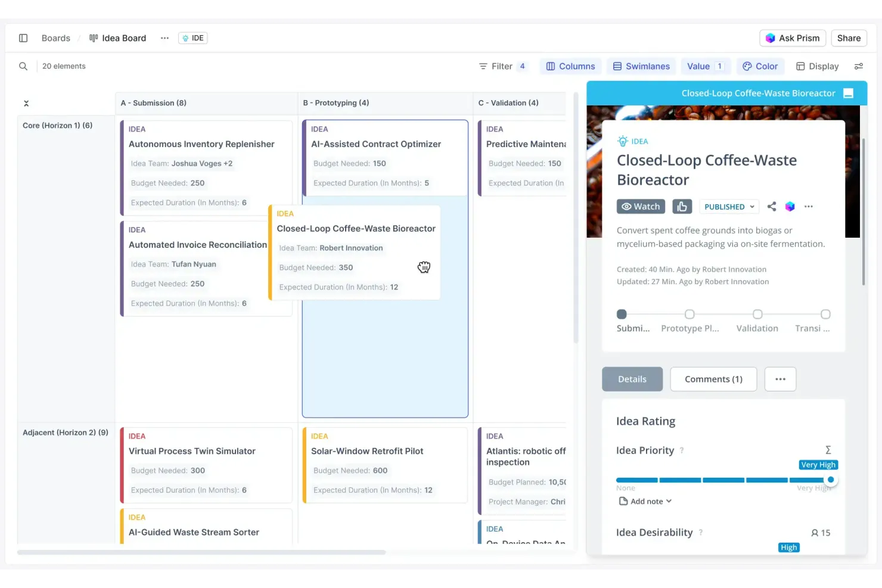Click the board vertical scrollbar
882x588 pixels.
point(576,218)
